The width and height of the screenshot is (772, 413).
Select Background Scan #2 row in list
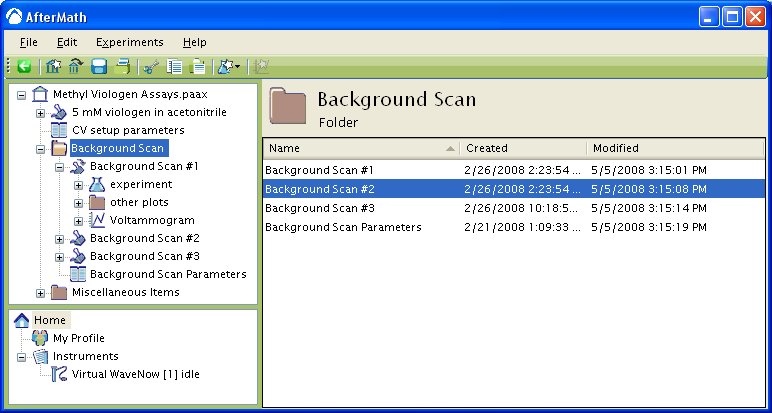click(x=514, y=189)
